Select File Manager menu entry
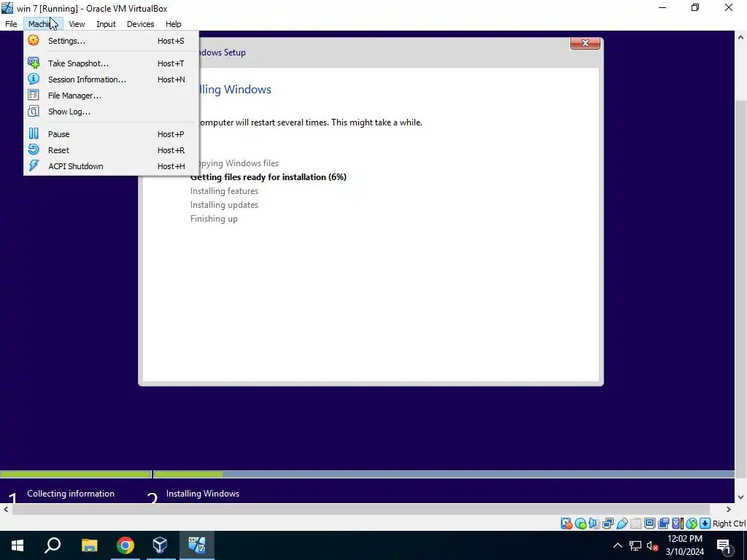The height and width of the screenshot is (560, 747). (x=111, y=96)
